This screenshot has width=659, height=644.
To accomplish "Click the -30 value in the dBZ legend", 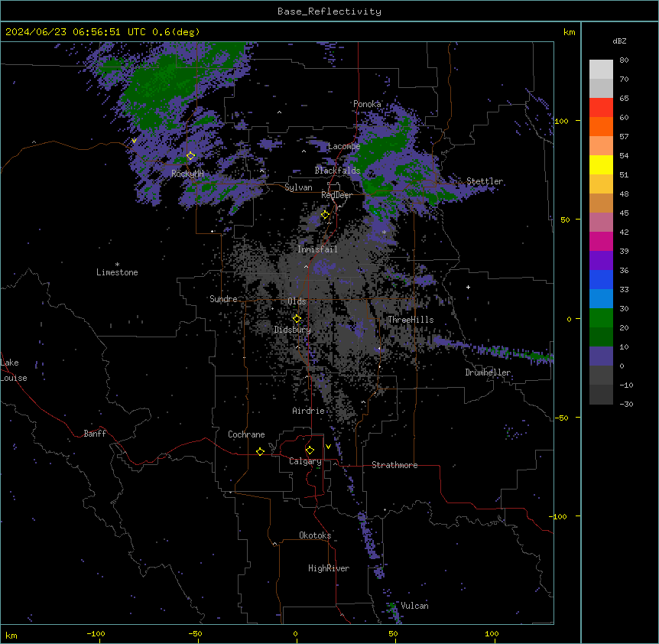I will (x=626, y=404).
